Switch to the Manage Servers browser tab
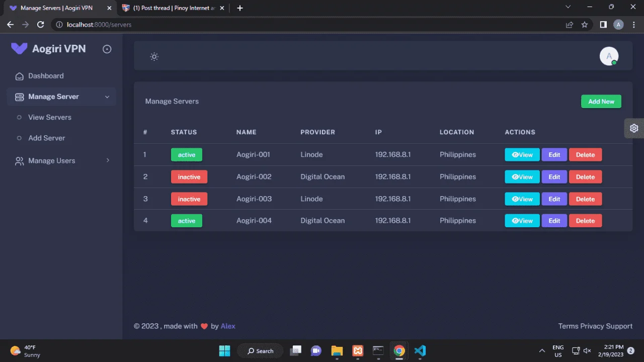 tap(59, 8)
